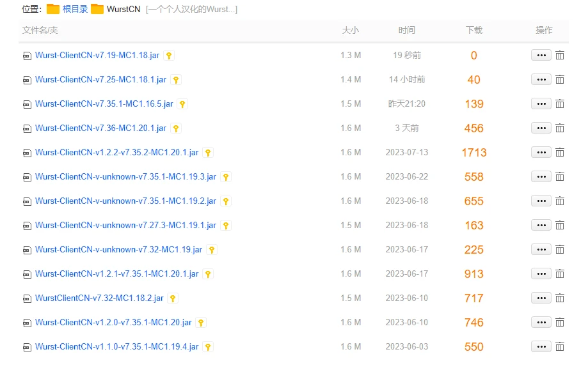Viewport: 588px width, 370px height.
Task: Open file Wurst-ClientCN-v7.36-MC1.20.1.jar
Action: [x=100, y=128]
